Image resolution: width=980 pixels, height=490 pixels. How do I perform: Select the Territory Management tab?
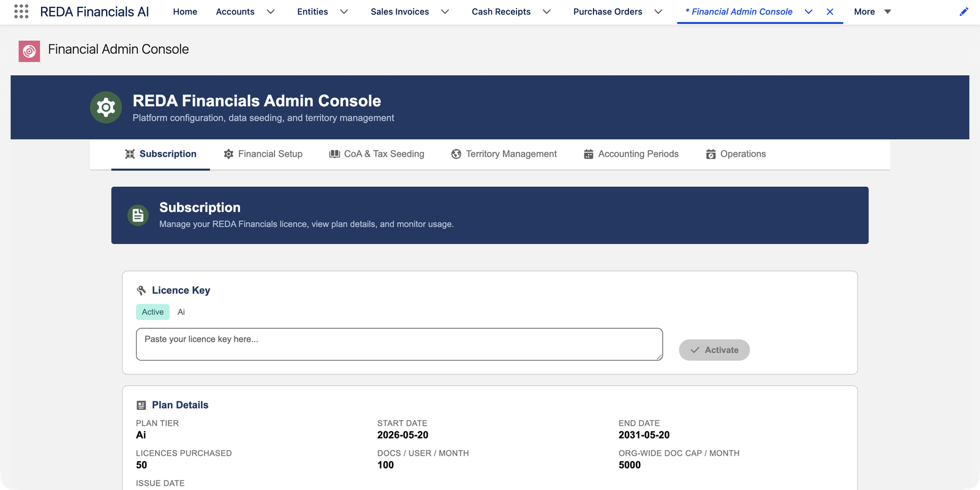(x=504, y=154)
